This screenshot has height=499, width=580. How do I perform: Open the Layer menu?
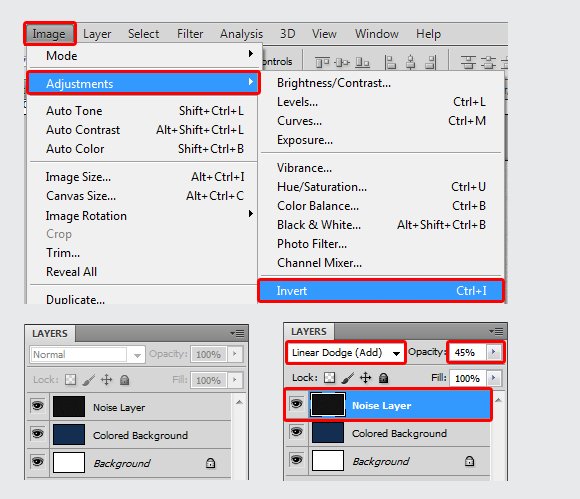point(97,34)
